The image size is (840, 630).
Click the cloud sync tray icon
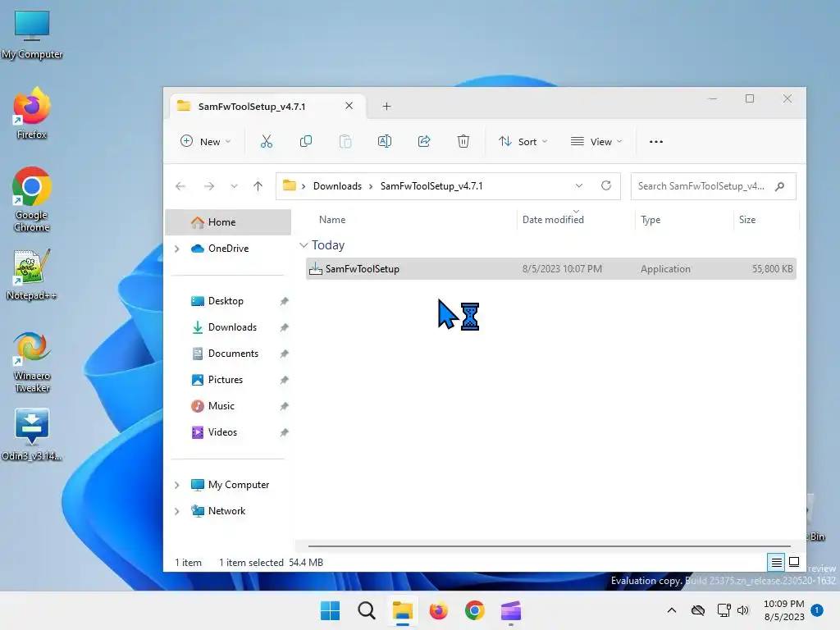tap(697, 610)
